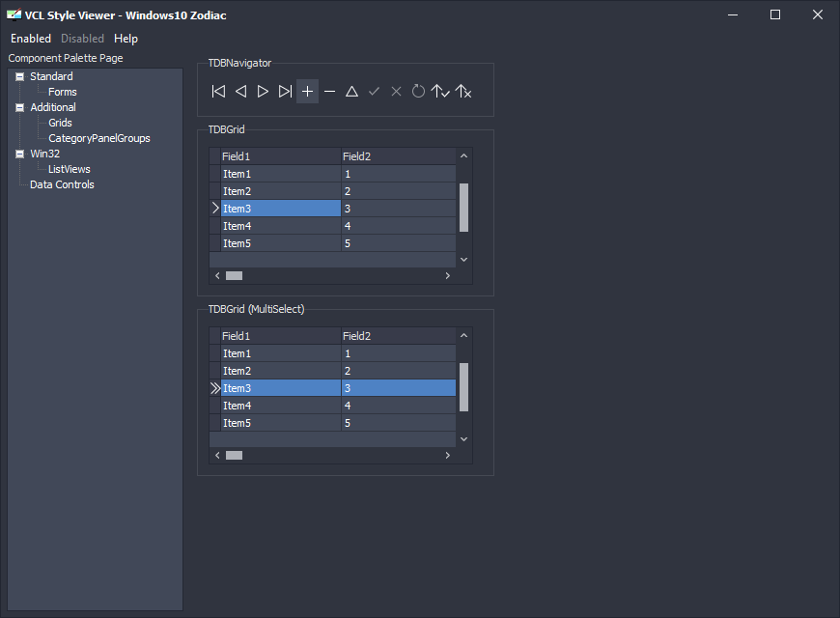840x618 pixels.
Task: Click Field2 header in TDBGrid
Action: coord(399,156)
